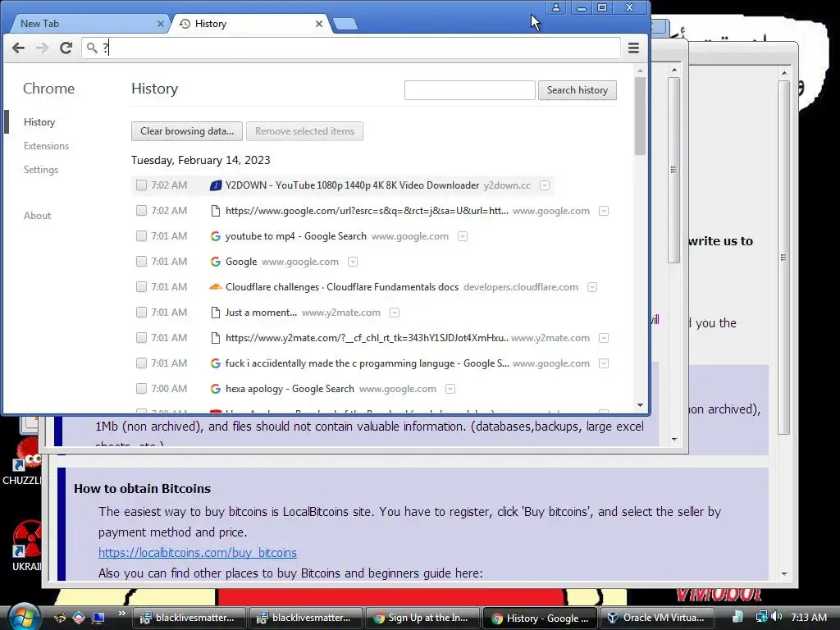Open the dropdown for Cloudflare challenges entry
The height and width of the screenshot is (630, 840).
tap(592, 287)
